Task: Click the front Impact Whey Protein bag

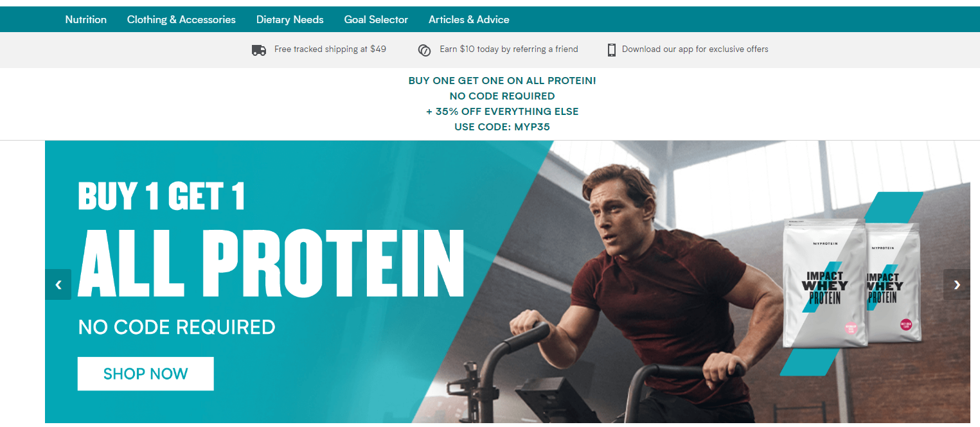Action: pyautogui.click(x=824, y=284)
